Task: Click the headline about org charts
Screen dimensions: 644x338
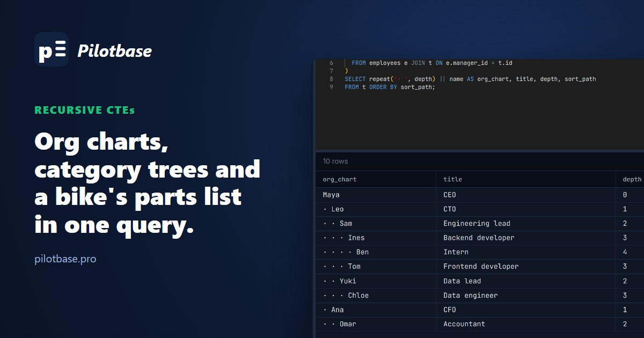Action: point(148,183)
